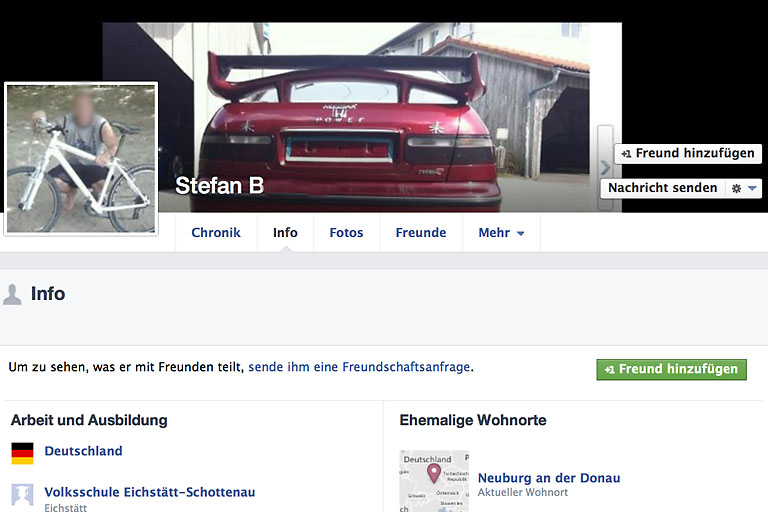Click the school icon next to Volksschule Eichstätt-Schottenau
The width and height of the screenshot is (768, 512).
tap(22, 494)
